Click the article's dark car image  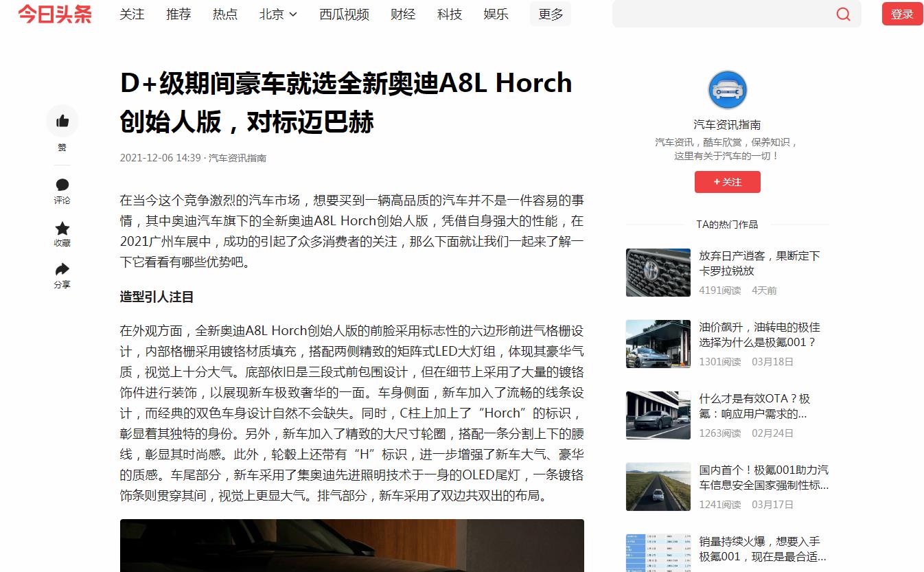pos(352,546)
